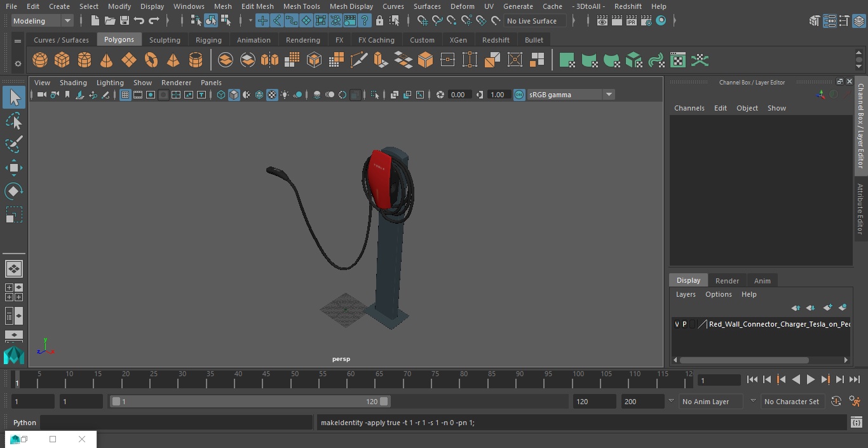
Task: Go to the start of playback range
Action: (752, 379)
